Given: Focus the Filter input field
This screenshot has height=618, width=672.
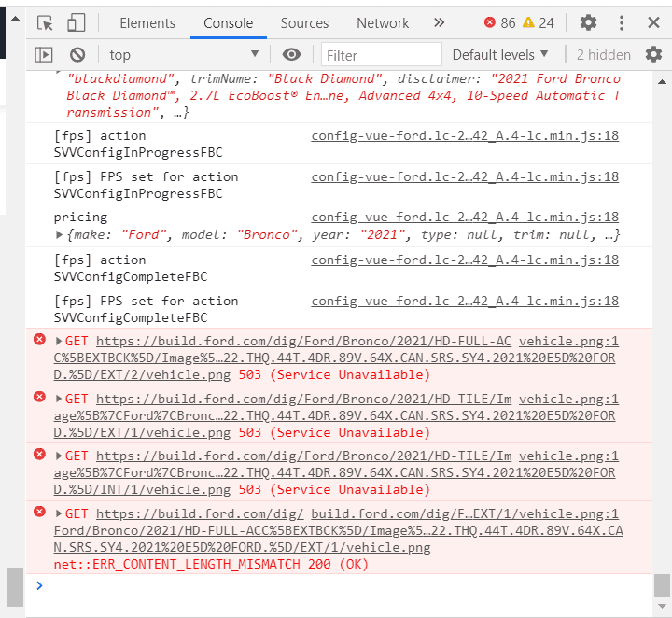Looking at the screenshot, I should pyautogui.click(x=382, y=55).
